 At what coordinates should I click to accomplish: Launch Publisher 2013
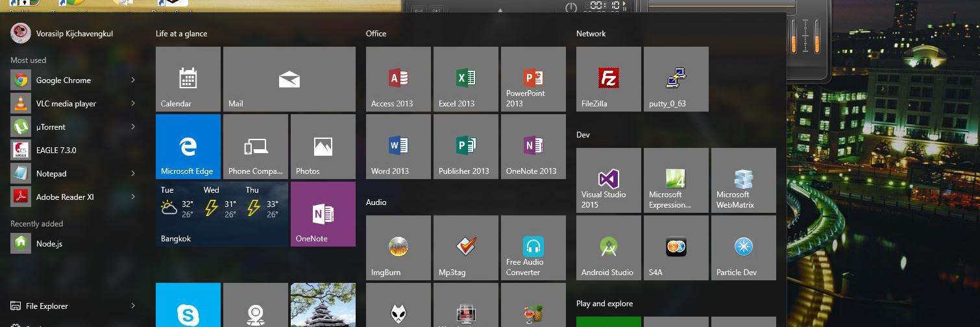click(x=466, y=147)
